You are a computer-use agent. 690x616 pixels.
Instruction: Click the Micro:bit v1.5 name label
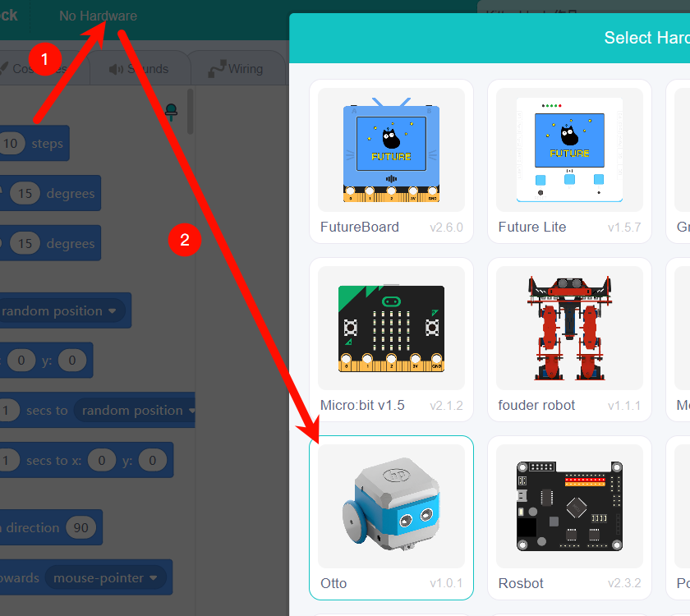click(x=362, y=405)
